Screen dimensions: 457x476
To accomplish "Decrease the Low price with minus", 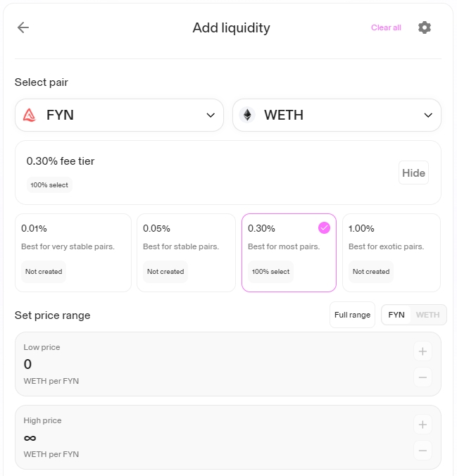I will [x=422, y=377].
